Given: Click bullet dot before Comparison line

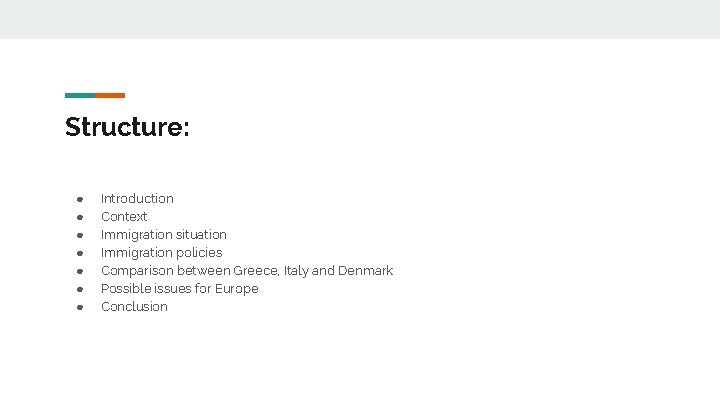Looking at the screenshot, I should click(x=80, y=271).
